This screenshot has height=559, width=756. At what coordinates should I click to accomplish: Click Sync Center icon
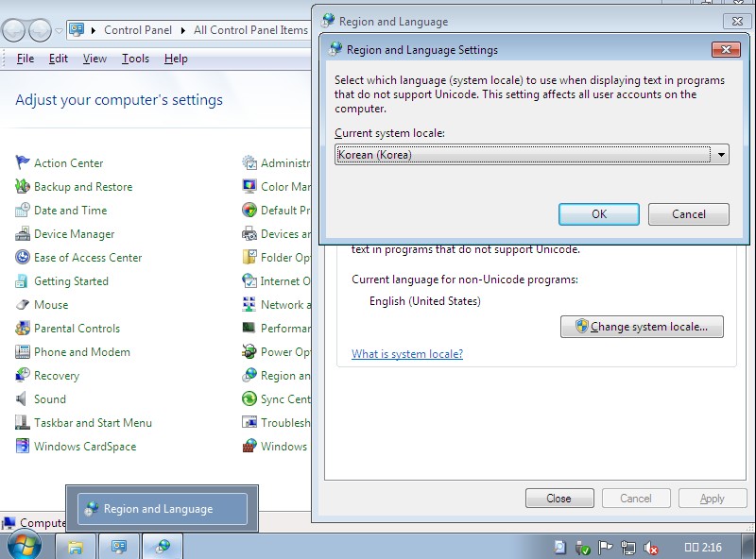[x=249, y=399]
